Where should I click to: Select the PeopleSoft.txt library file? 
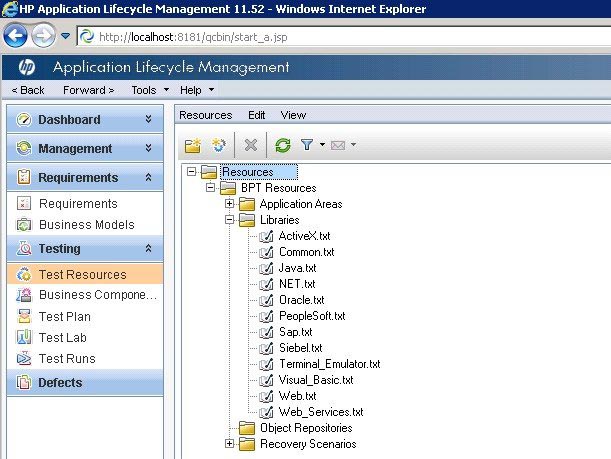[312, 316]
